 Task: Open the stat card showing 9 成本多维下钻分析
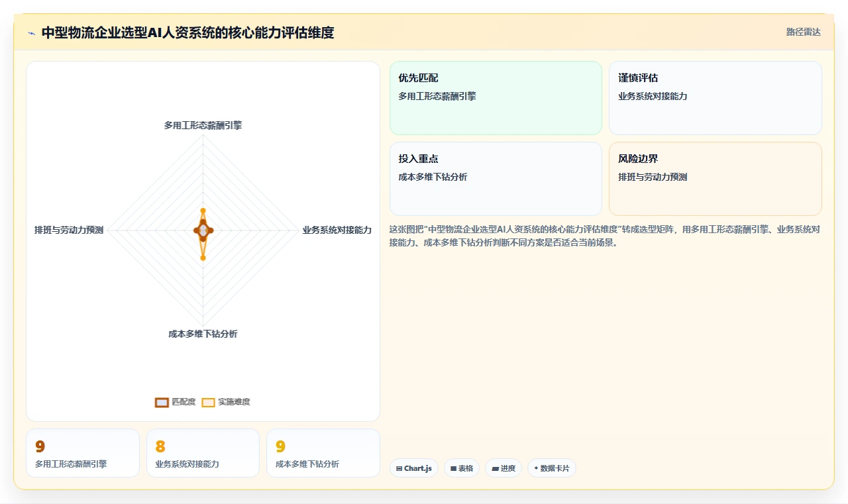pos(323,453)
